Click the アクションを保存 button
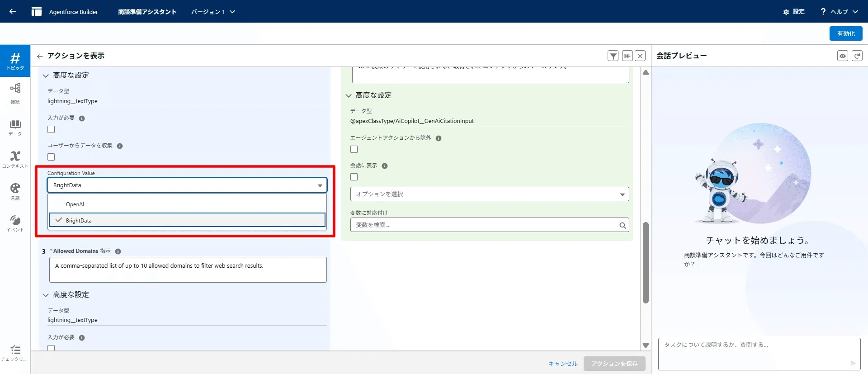Screen dimensions: 868x374 [614, 364]
